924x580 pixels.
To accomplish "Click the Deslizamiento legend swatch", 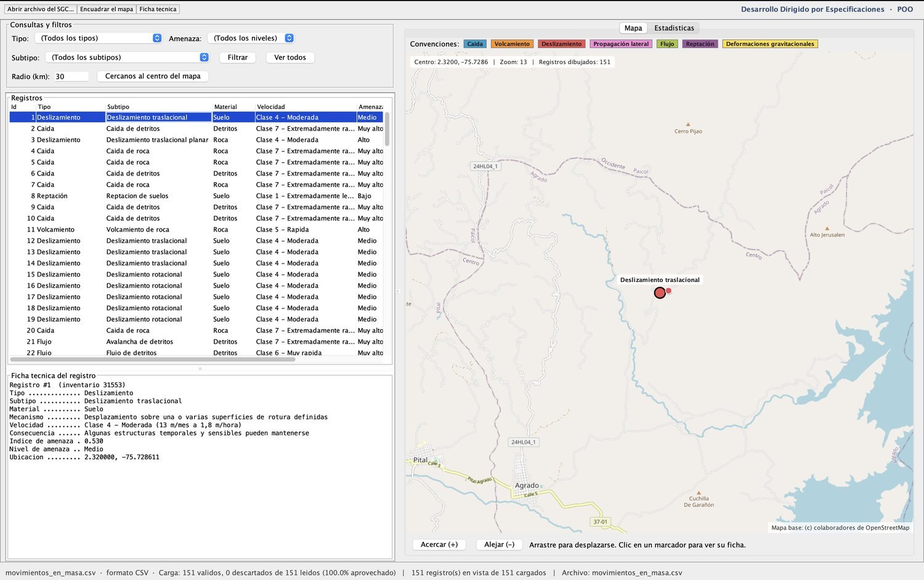I will tap(561, 44).
